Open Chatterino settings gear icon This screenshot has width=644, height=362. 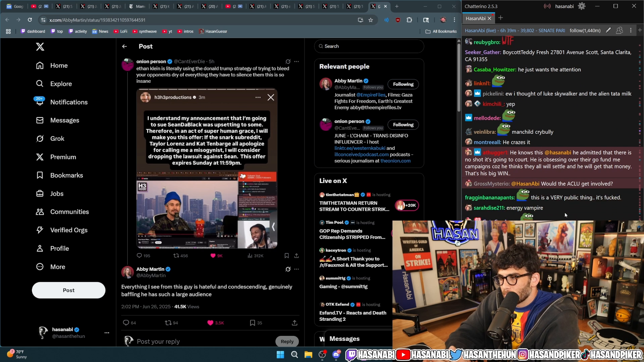point(582,6)
